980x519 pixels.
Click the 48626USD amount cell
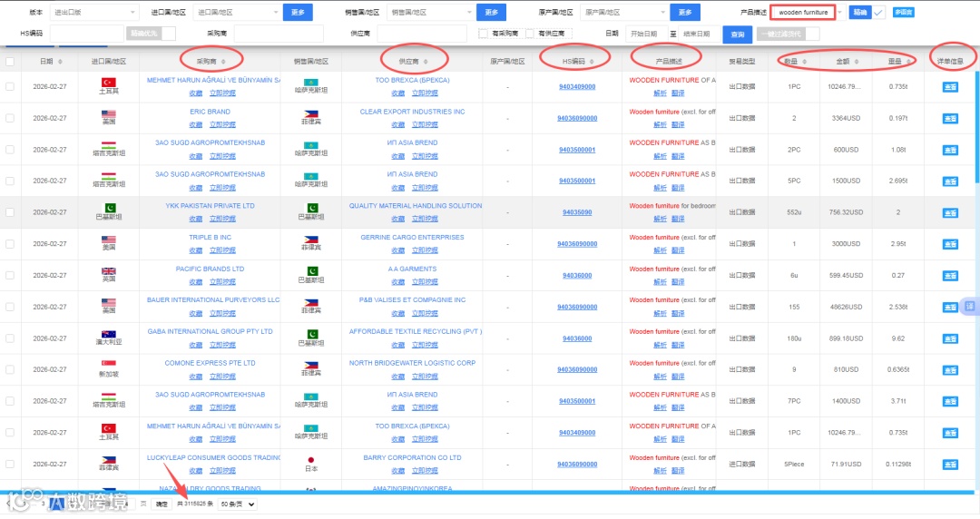coord(847,307)
